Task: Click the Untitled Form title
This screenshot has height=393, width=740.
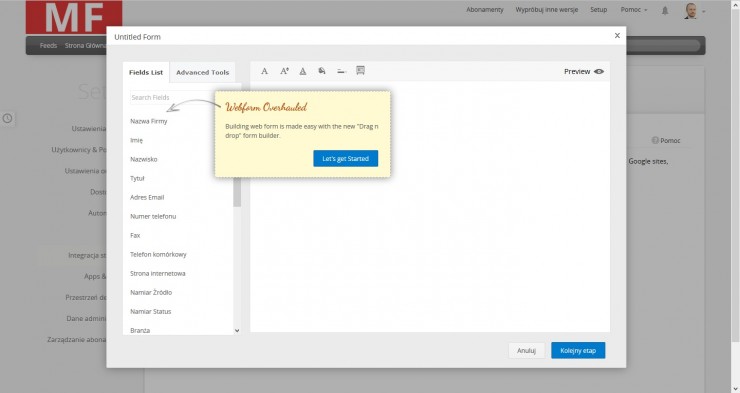Action: pos(137,37)
